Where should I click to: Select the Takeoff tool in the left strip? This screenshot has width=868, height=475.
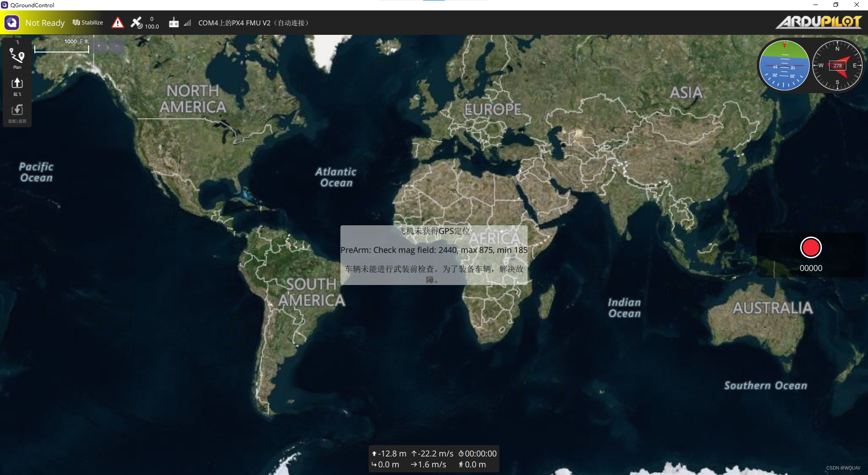[x=17, y=87]
